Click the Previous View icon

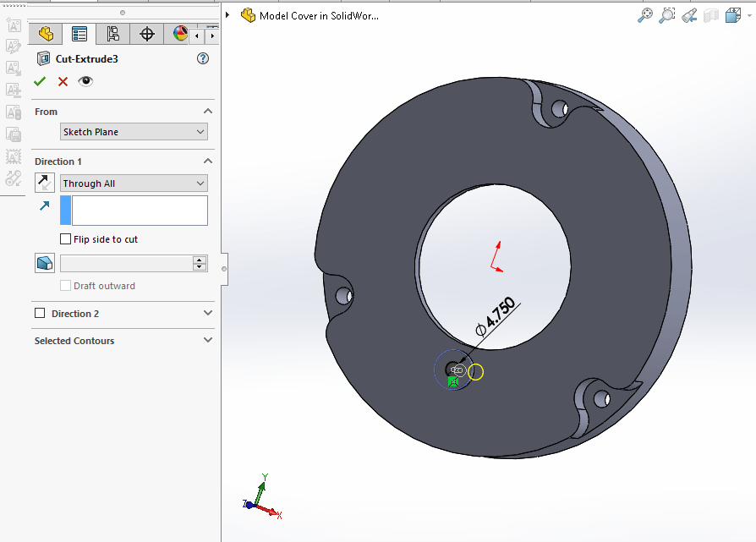tap(689, 15)
